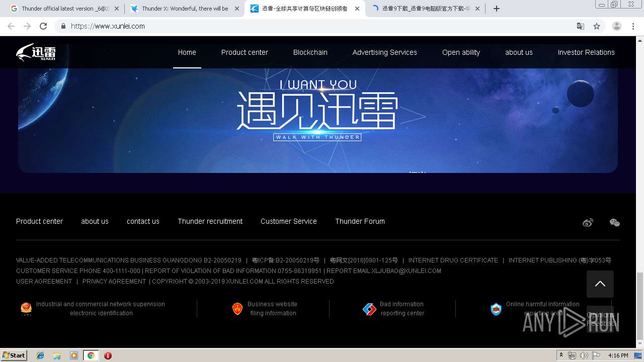Click Bad information reporting center text

tap(402, 309)
